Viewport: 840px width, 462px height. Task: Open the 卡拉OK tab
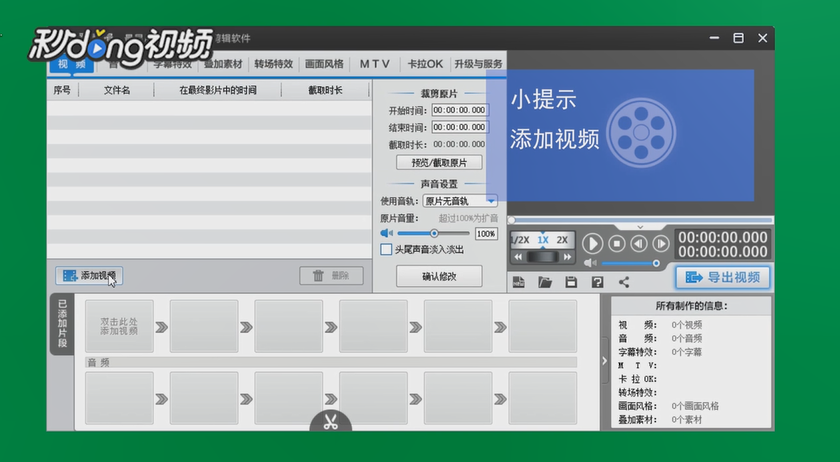pos(425,64)
